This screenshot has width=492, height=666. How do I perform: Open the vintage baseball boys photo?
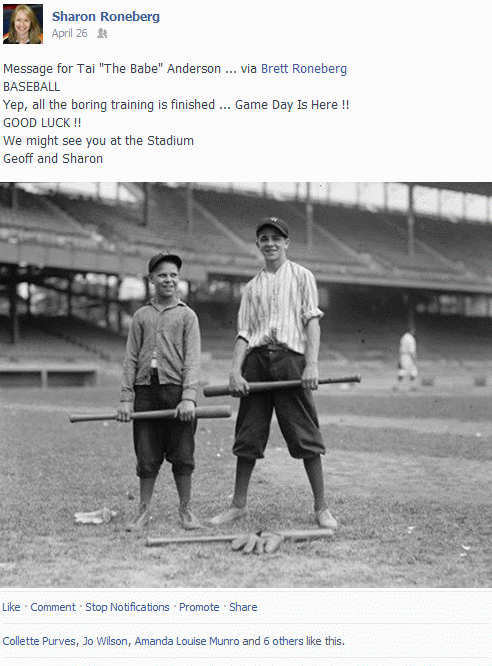click(246, 385)
